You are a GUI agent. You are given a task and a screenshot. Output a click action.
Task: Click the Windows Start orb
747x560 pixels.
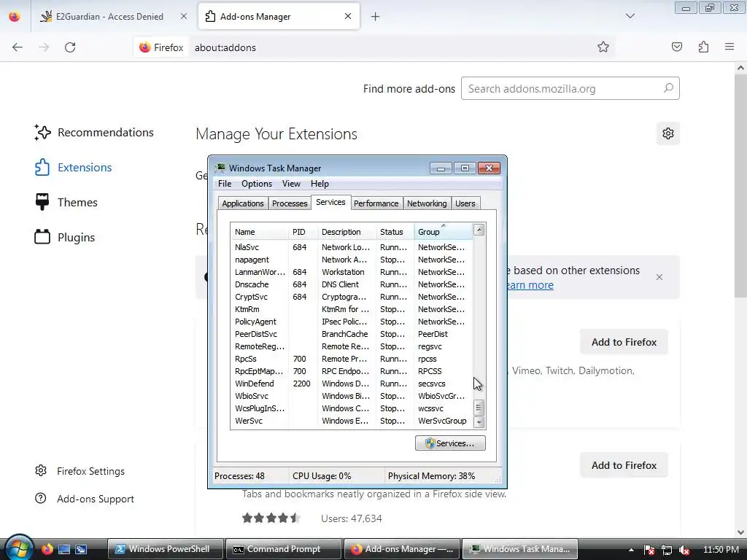[x=18, y=548]
